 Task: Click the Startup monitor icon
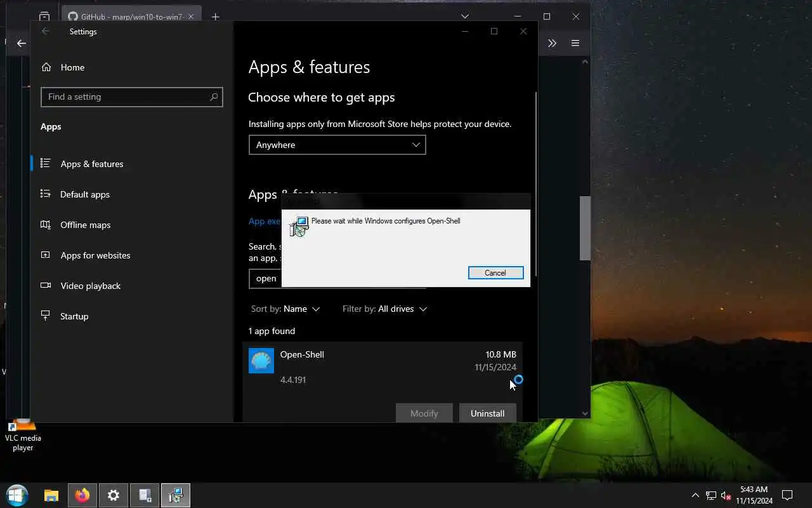pyautogui.click(x=46, y=316)
